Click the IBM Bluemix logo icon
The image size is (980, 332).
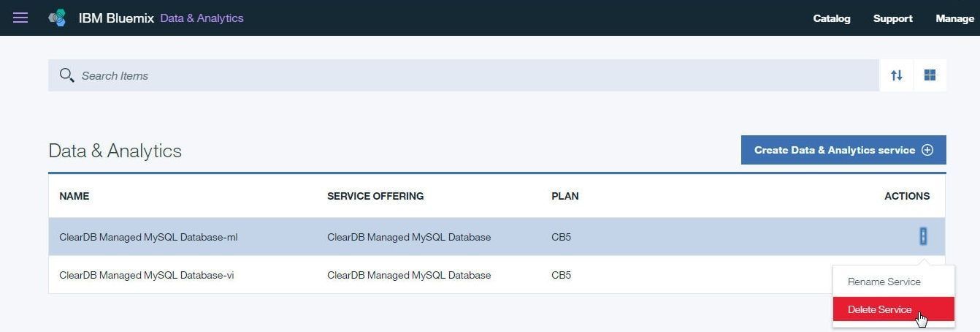tap(57, 18)
